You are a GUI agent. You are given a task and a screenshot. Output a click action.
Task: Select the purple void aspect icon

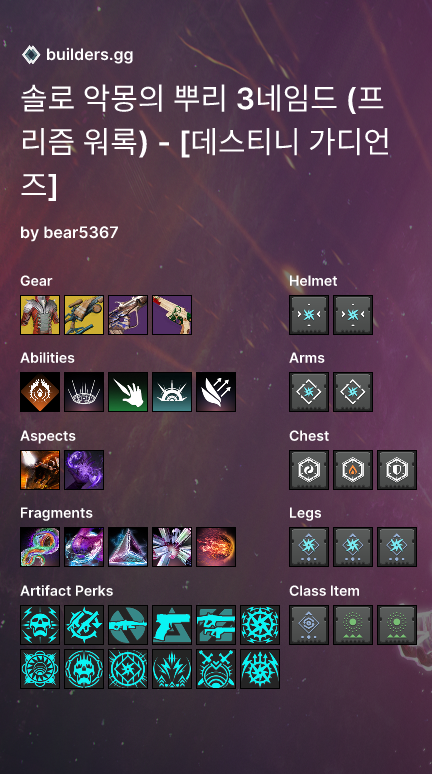coord(84,470)
